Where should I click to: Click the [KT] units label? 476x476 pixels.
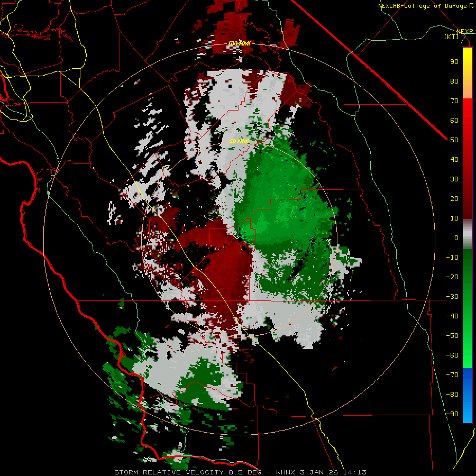click(452, 36)
